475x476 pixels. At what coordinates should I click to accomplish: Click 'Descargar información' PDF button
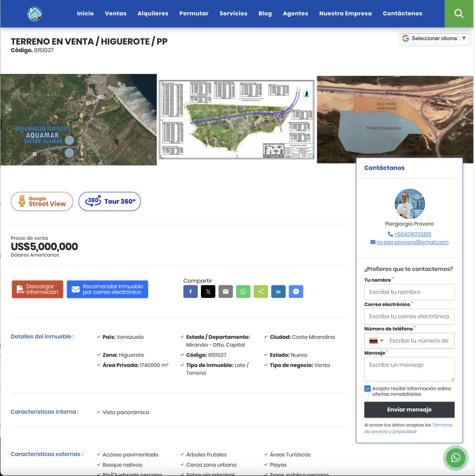[x=37, y=289]
